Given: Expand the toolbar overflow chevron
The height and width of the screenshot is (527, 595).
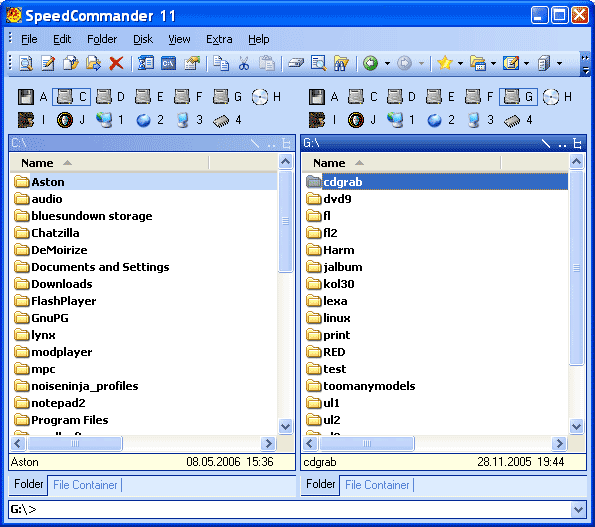Looking at the screenshot, I should pos(585,64).
